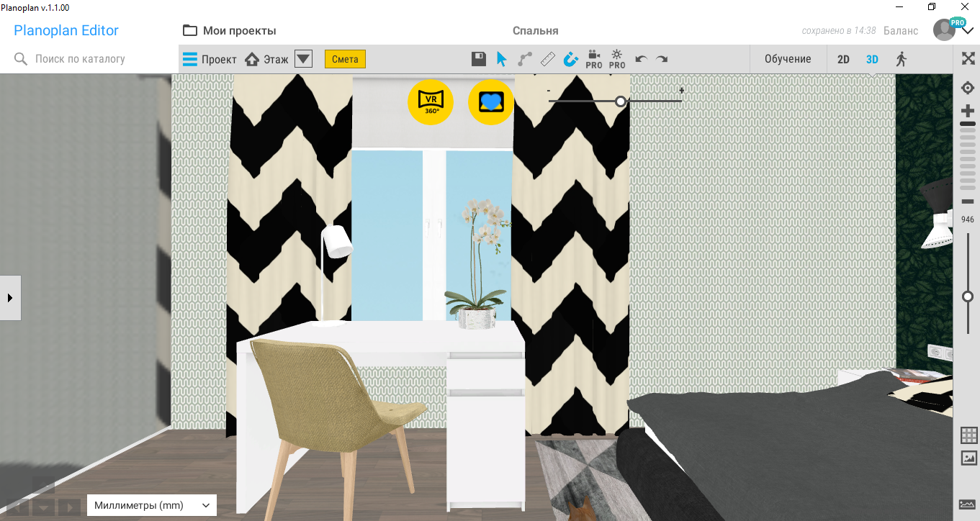
Task: Open the PRO user avatar menu
Action: (945, 30)
